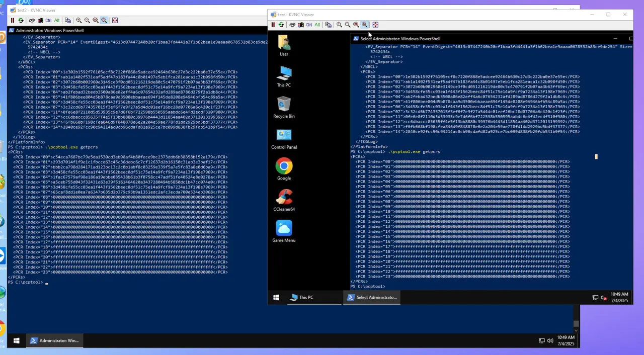
Task: Click PCR Index "17" ffff line in test2 output
Action: (x=120, y=242)
